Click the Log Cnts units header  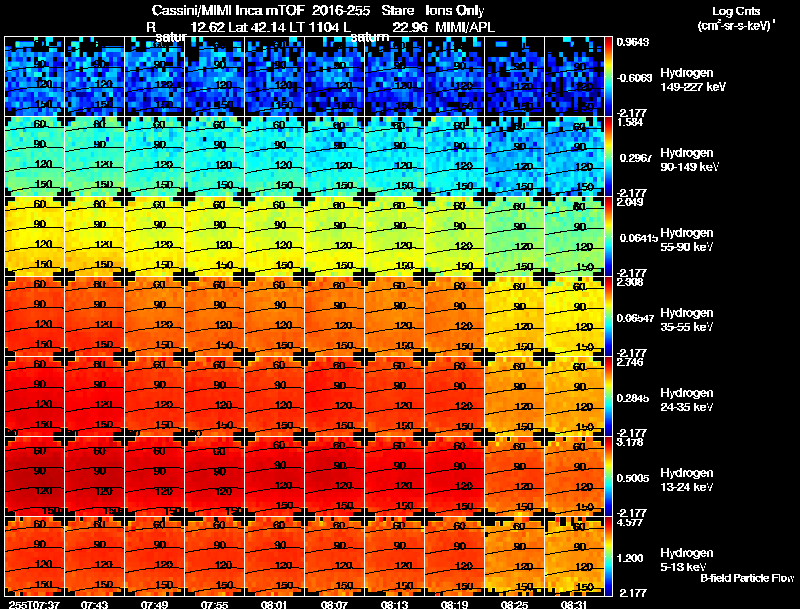[736, 18]
